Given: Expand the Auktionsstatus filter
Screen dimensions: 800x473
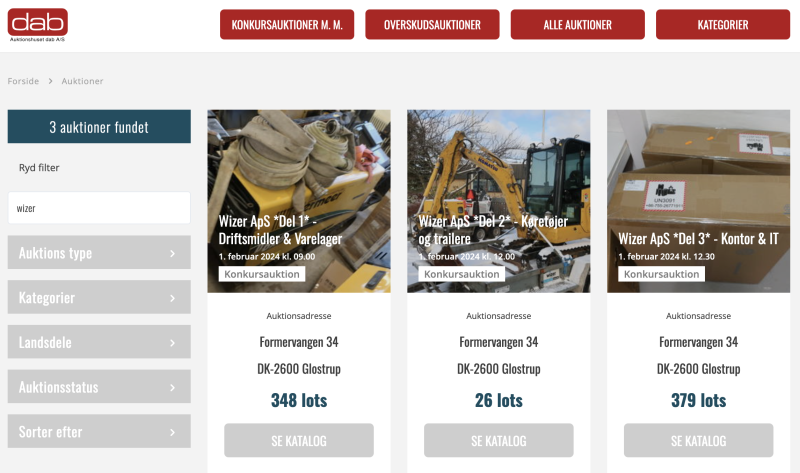Looking at the screenshot, I should [x=99, y=387].
